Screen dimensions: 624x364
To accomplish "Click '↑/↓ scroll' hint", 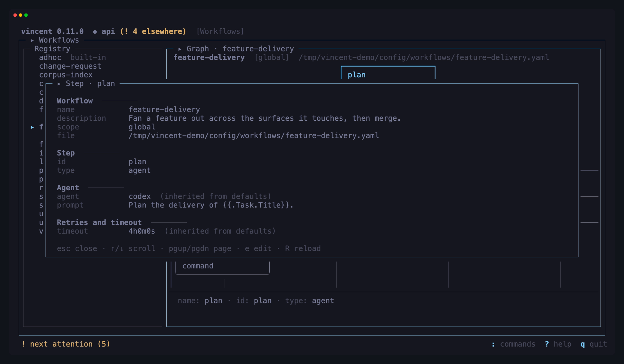I will pyautogui.click(x=133, y=249).
